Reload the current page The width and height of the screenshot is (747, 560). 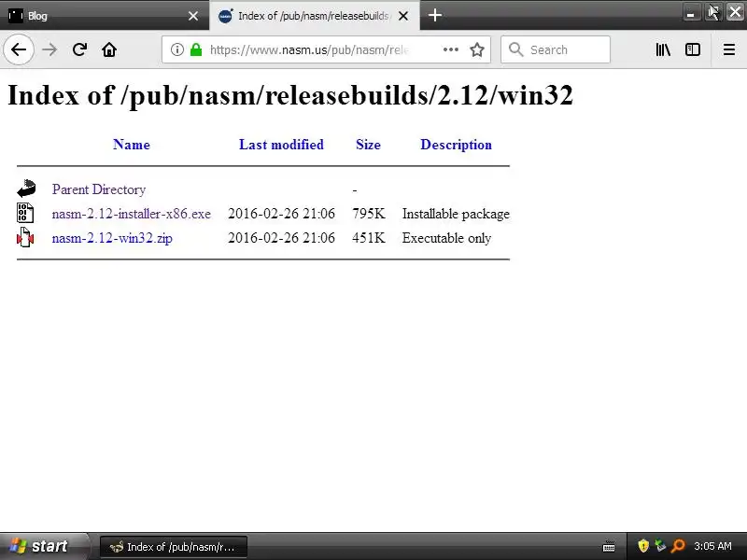tap(79, 49)
